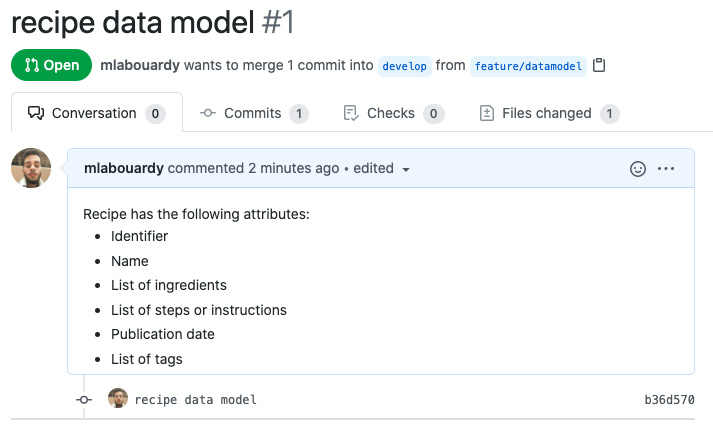Click the Commits tab commit icon

208,113
